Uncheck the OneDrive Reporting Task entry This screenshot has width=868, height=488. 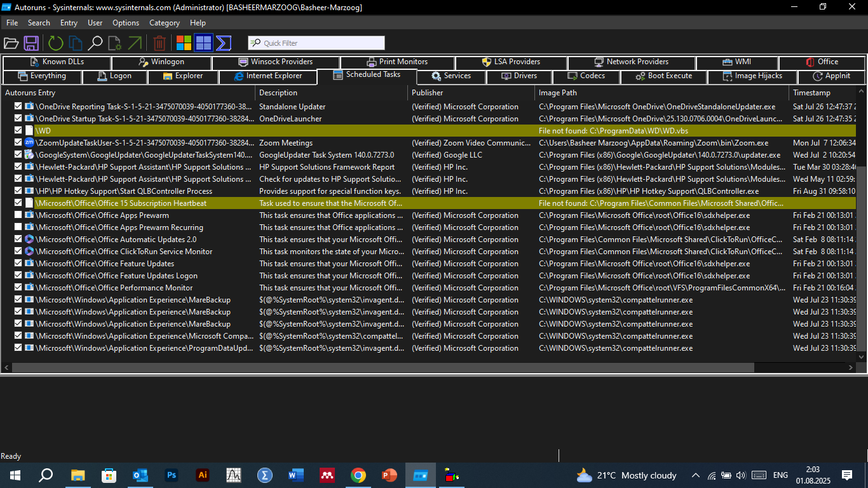[x=18, y=107]
